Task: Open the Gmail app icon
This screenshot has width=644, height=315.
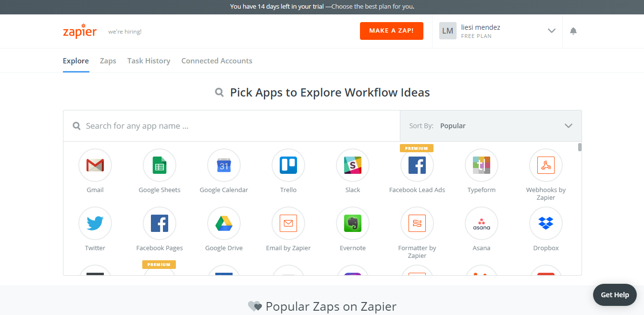Action: (x=95, y=165)
